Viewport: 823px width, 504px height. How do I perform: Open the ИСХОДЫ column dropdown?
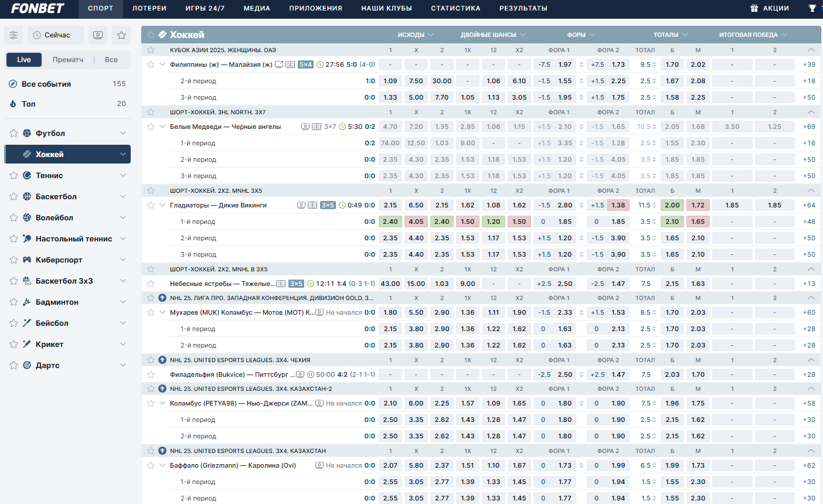pos(416,35)
